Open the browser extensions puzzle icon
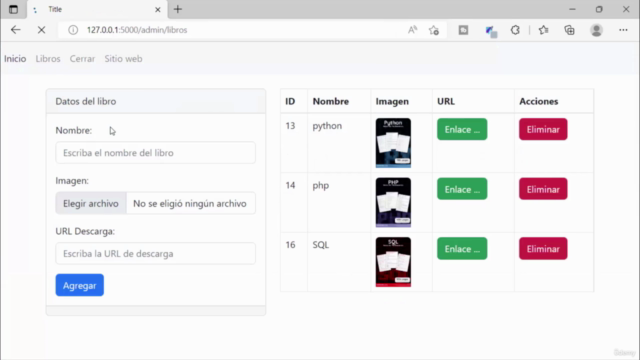Screen dimensions: 640x360 (515, 30)
